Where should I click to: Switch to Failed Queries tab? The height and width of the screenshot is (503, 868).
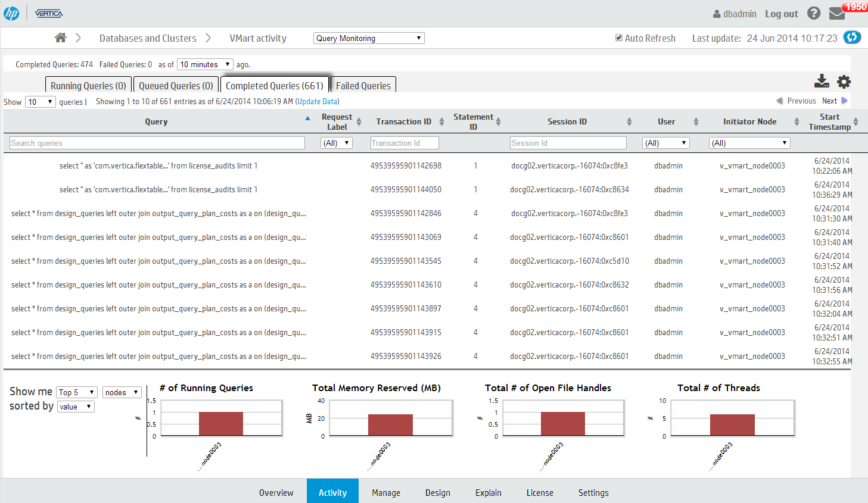click(x=363, y=85)
